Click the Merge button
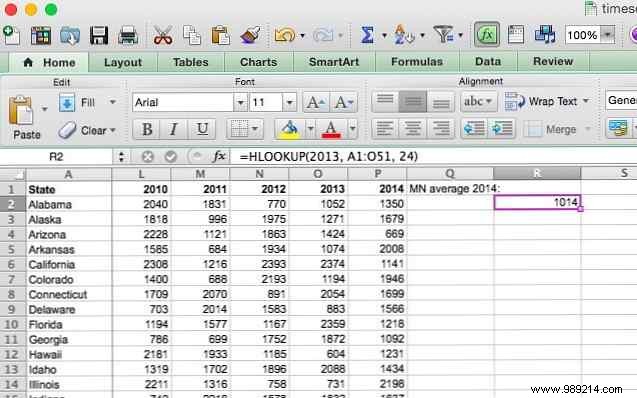Image resolution: width=637 pixels, height=398 pixels. (551, 130)
